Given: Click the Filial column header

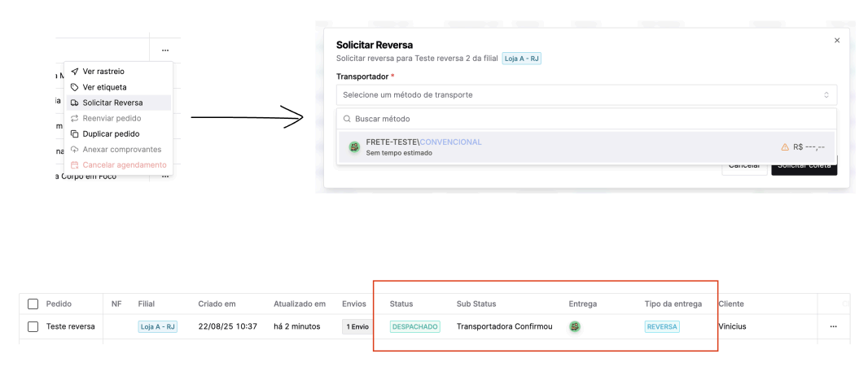Looking at the screenshot, I should (x=146, y=304).
